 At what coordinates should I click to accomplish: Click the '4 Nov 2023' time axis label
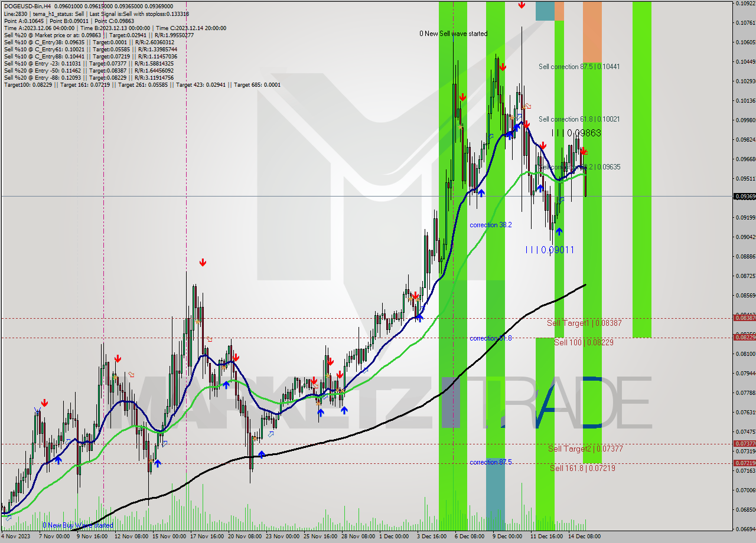pyautogui.click(x=17, y=537)
